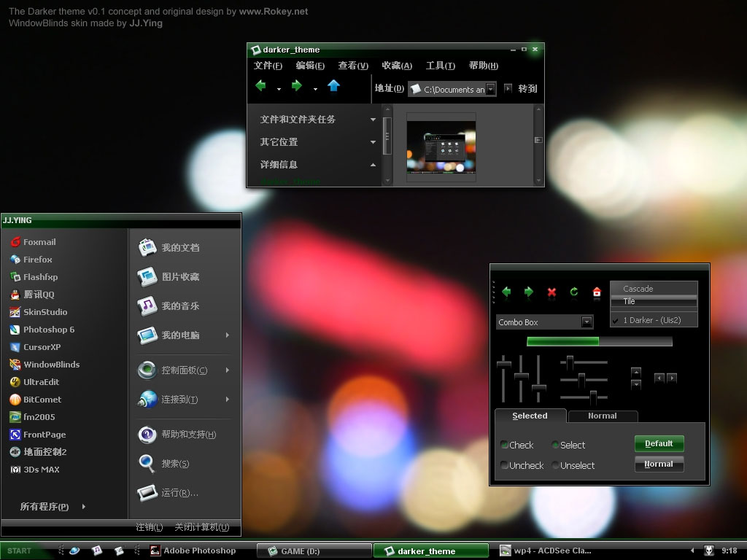This screenshot has width=747, height=560.
Task: Open the 工具(T) menu
Action: point(440,66)
